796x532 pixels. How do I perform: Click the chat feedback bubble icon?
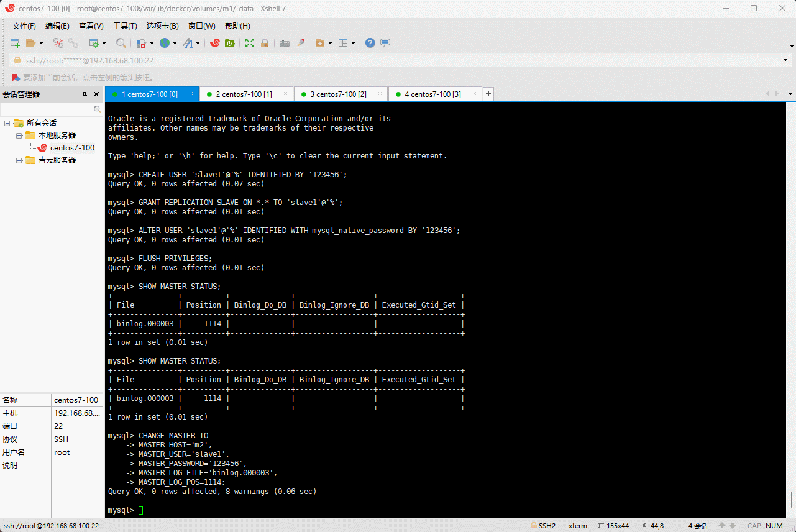(x=385, y=43)
